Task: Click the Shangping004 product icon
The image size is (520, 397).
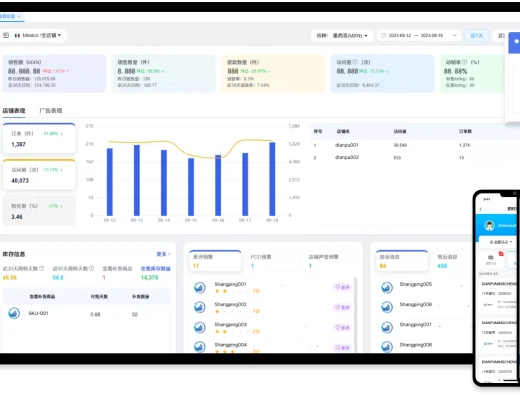Action: (x=200, y=347)
